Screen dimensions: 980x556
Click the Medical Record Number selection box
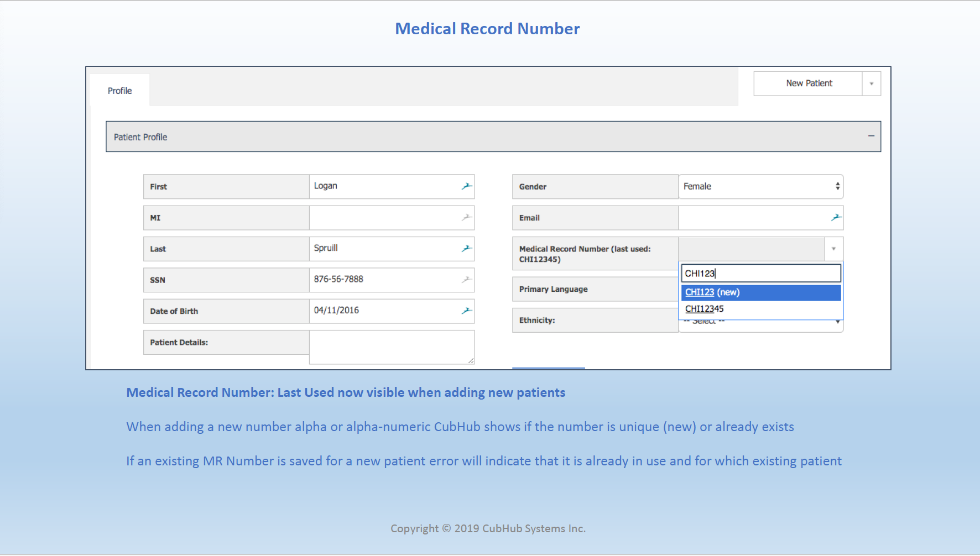coord(752,249)
